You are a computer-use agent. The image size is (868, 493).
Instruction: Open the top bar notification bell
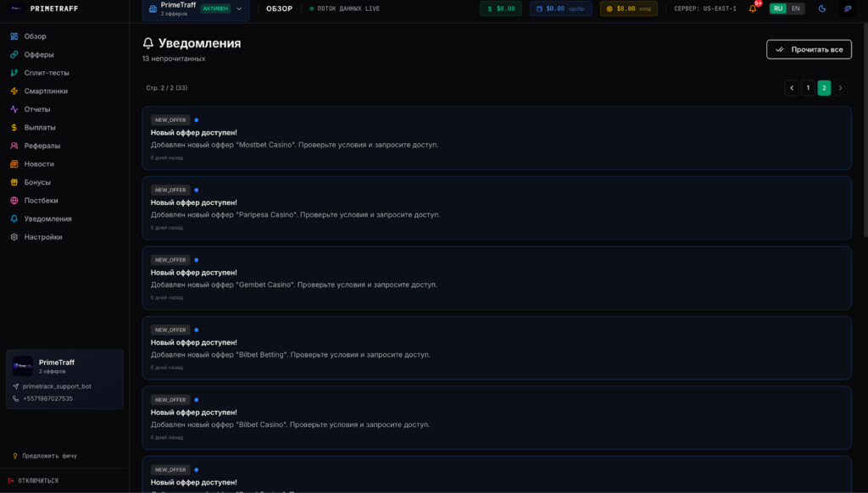click(753, 8)
